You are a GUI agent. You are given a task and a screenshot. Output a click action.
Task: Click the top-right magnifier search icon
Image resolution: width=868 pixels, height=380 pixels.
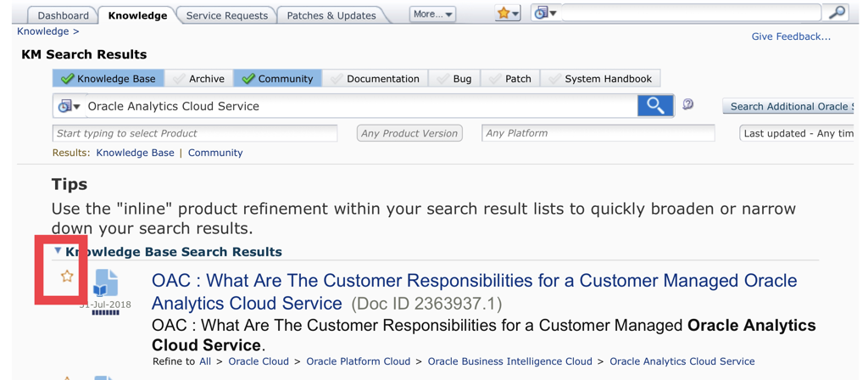tap(838, 13)
